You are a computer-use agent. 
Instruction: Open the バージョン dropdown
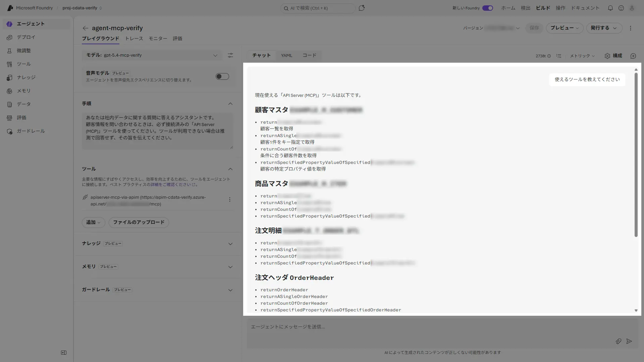[492, 28]
